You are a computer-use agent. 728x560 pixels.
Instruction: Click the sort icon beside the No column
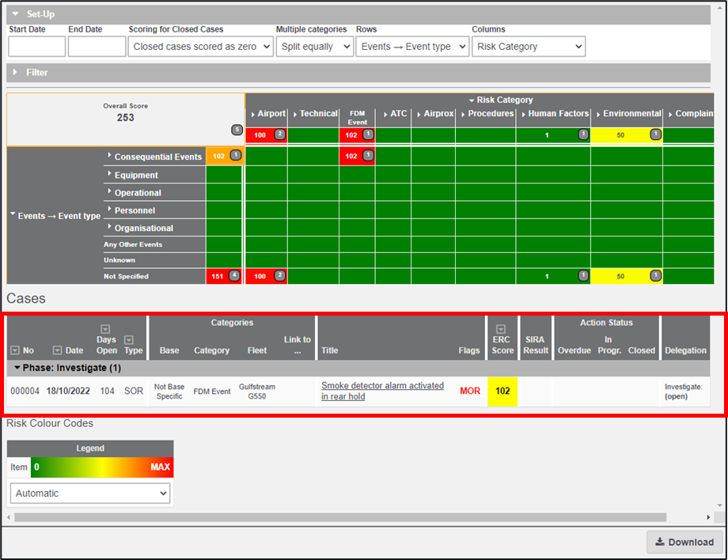(15, 350)
